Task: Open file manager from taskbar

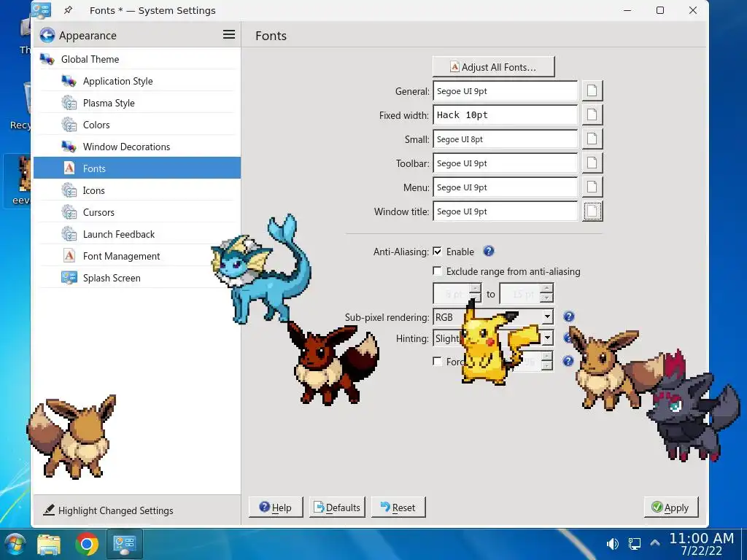Action: [49, 545]
